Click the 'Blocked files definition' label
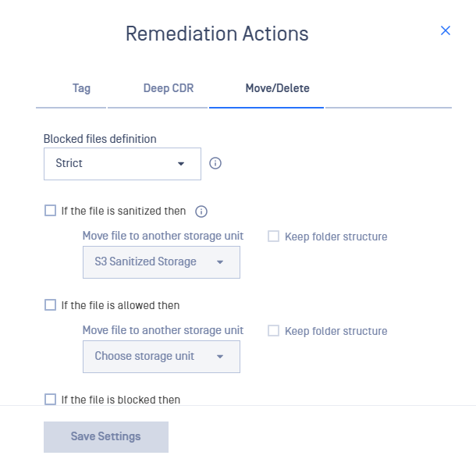The image size is (476, 466). click(100, 139)
